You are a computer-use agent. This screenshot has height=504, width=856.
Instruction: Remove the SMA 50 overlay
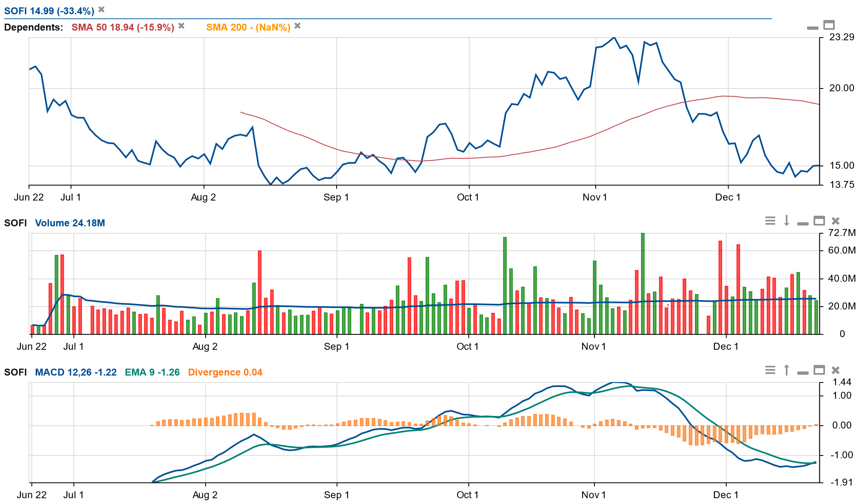[x=182, y=26]
